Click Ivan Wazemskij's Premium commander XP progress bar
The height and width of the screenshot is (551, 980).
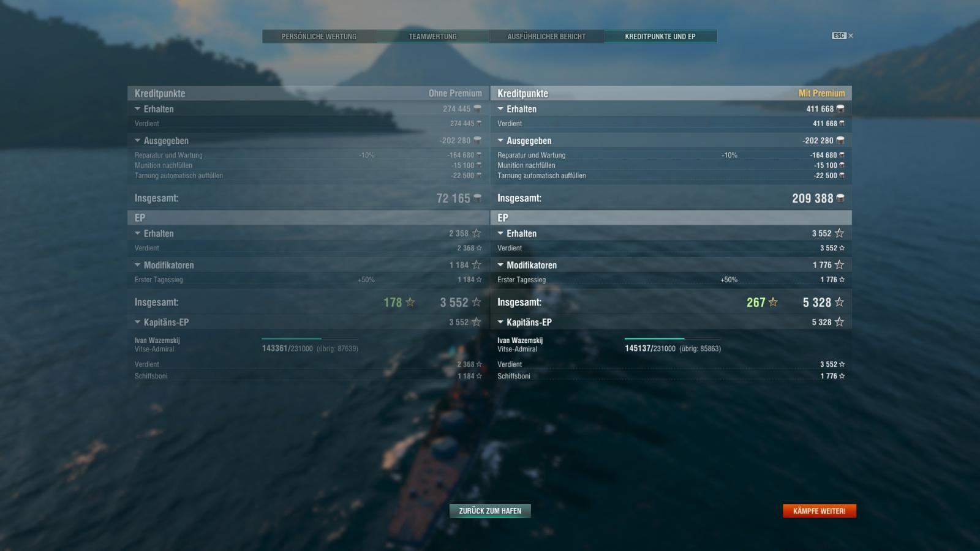pos(673,338)
